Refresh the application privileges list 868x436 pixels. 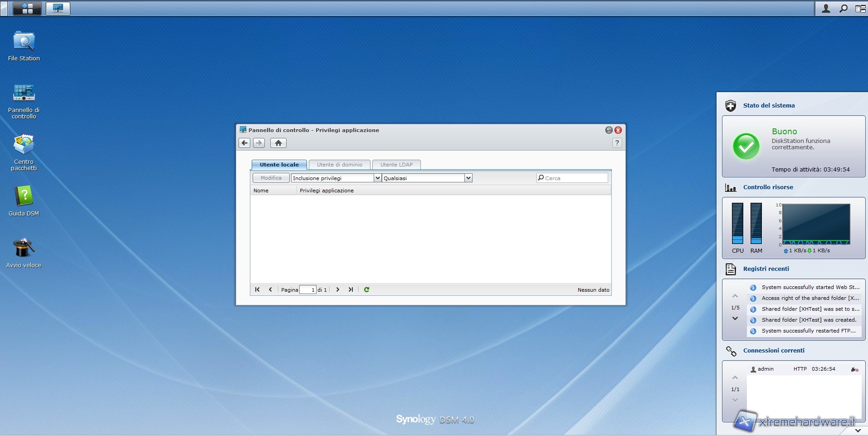coord(366,289)
